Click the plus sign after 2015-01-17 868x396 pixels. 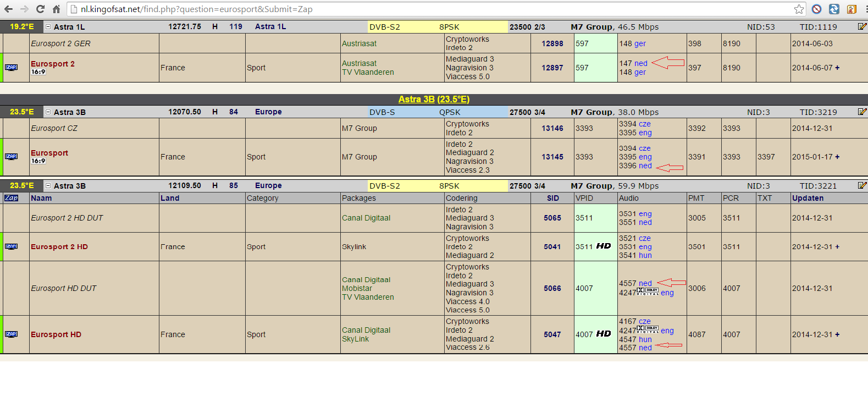pyautogui.click(x=837, y=157)
